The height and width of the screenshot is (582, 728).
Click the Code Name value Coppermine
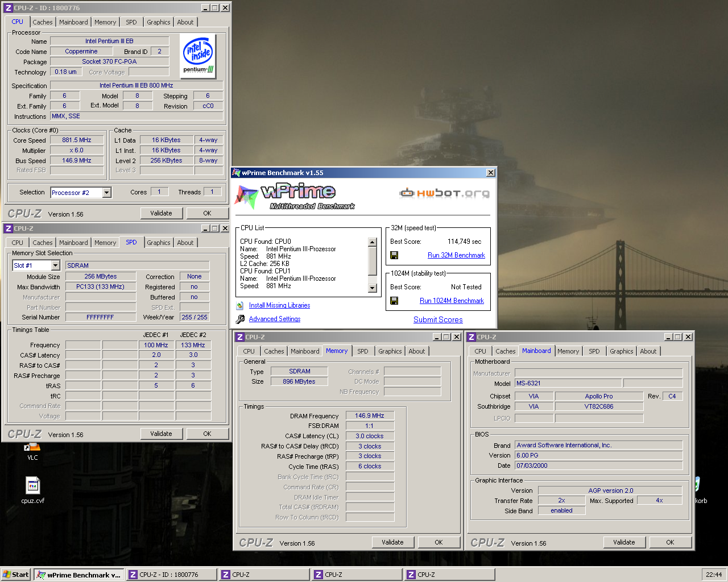[x=81, y=51]
